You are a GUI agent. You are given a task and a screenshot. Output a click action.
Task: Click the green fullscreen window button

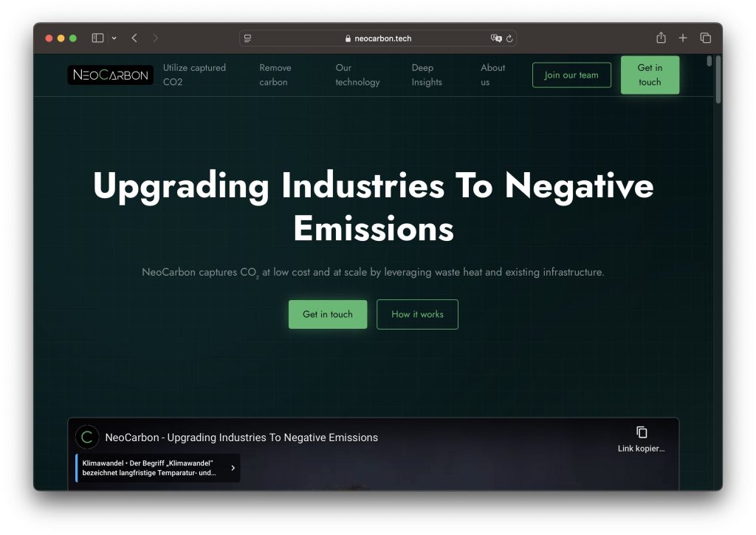tap(73, 38)
